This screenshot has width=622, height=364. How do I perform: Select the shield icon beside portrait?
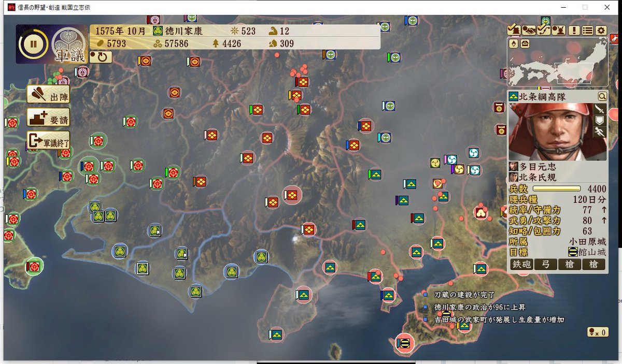[600, 121]
